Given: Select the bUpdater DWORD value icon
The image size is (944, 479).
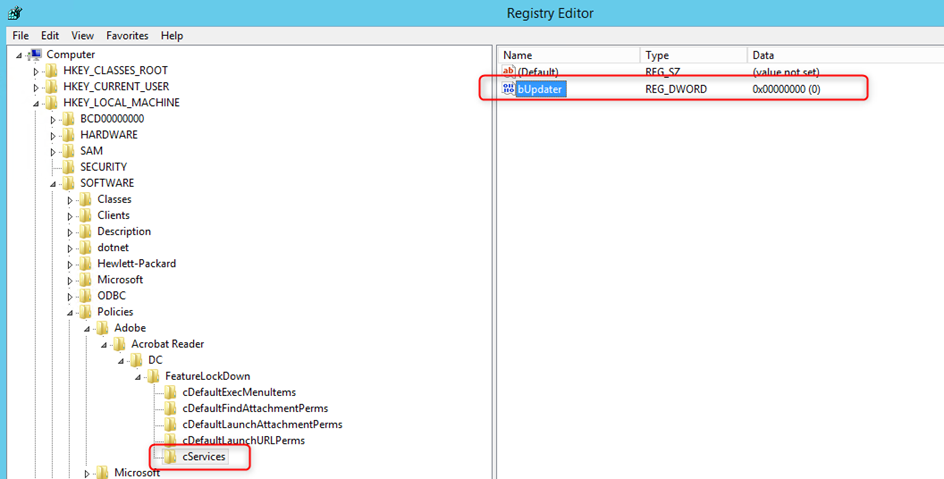Looking at the screenshot, I should (x=508, y=90).
